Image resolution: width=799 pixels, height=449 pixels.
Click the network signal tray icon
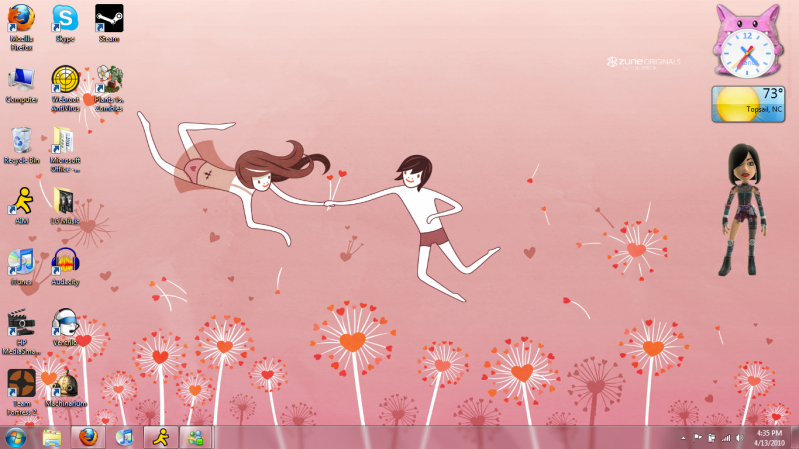coord(725,438)
